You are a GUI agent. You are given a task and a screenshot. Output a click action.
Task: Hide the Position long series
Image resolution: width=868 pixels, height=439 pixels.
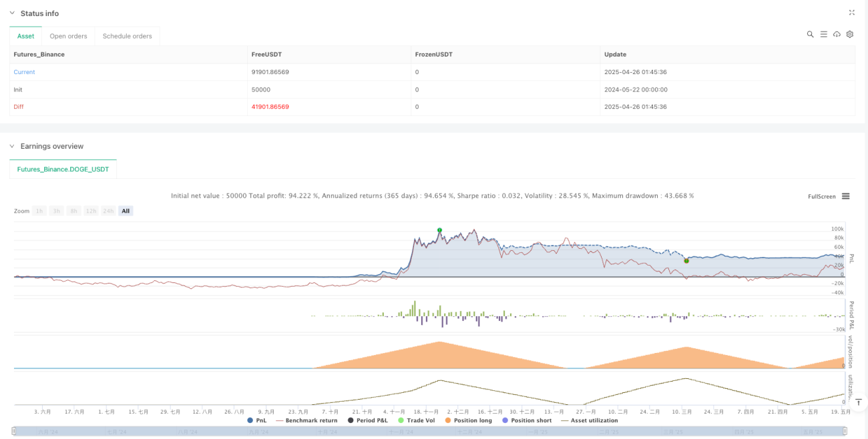pyautogui.click(x=471, y=420)
